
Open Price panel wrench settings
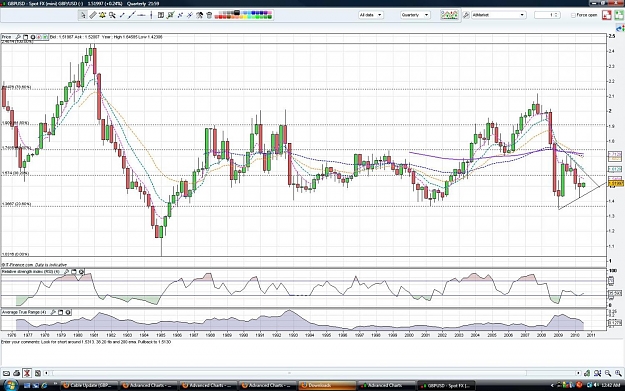coord(18,37)
